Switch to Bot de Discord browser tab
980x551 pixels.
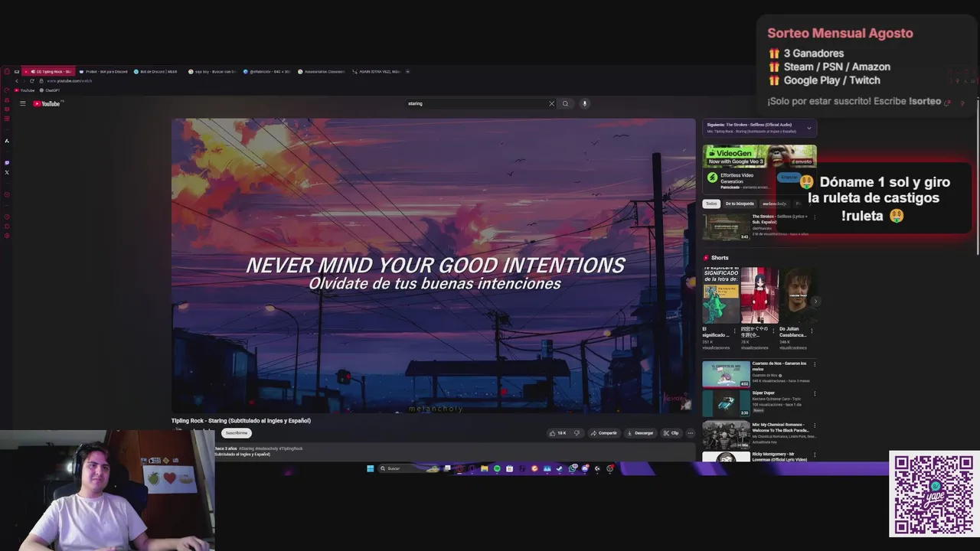pyautogui.click(x=156, y=71)
